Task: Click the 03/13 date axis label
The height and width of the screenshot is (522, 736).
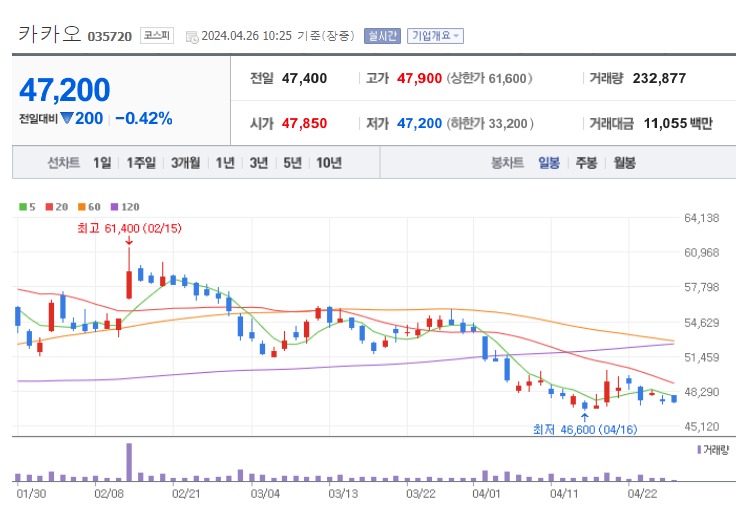Action: pos(343,494)
